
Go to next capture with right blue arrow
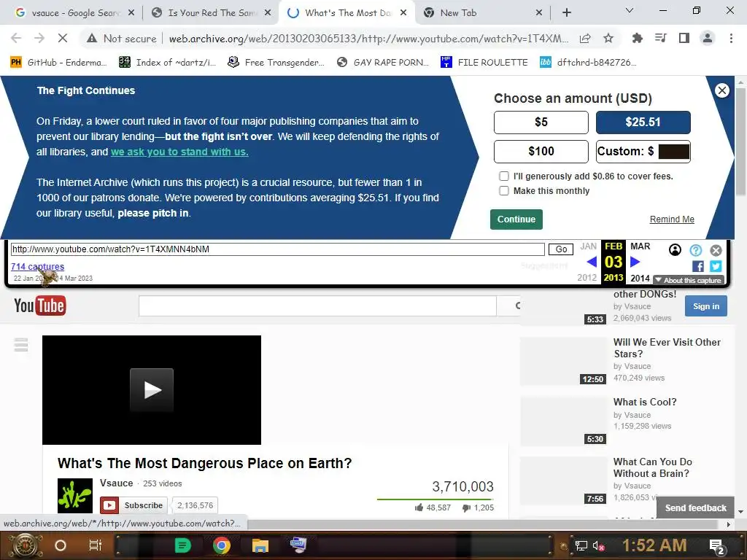tap(635, 262)
